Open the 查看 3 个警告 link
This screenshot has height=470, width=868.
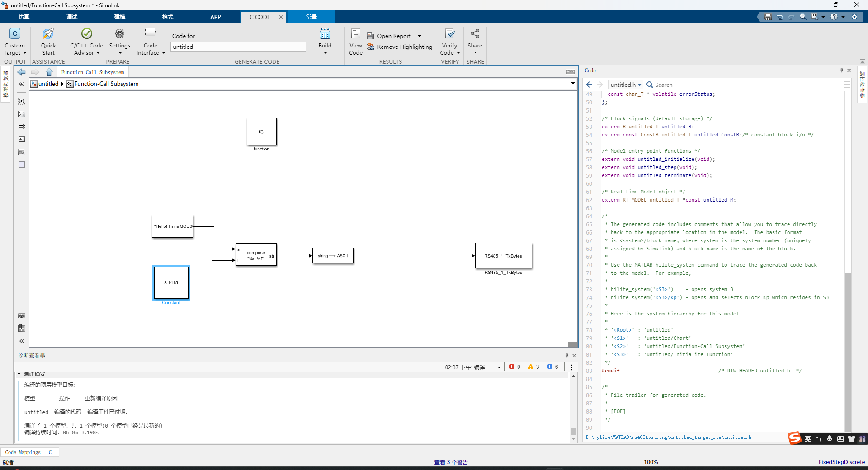coord(451,462)
